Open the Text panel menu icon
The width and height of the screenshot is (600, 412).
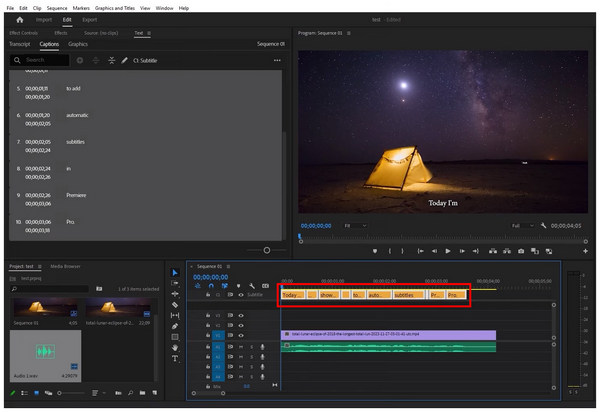(149, 33)
